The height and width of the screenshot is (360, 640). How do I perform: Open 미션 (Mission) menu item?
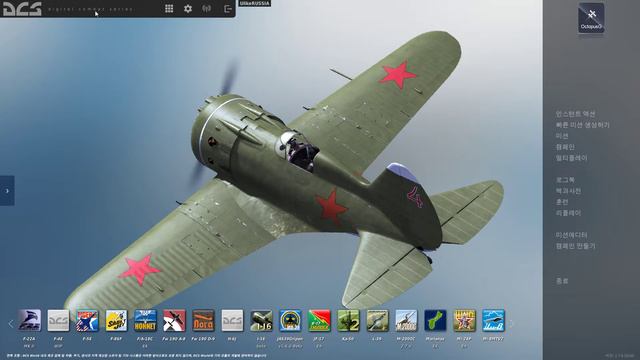[562, 136]
